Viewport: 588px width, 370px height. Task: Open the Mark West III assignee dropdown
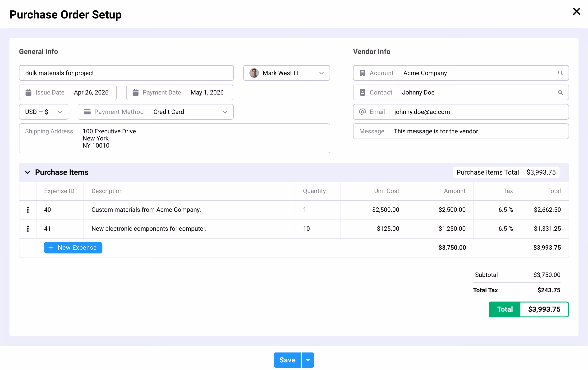286,73
